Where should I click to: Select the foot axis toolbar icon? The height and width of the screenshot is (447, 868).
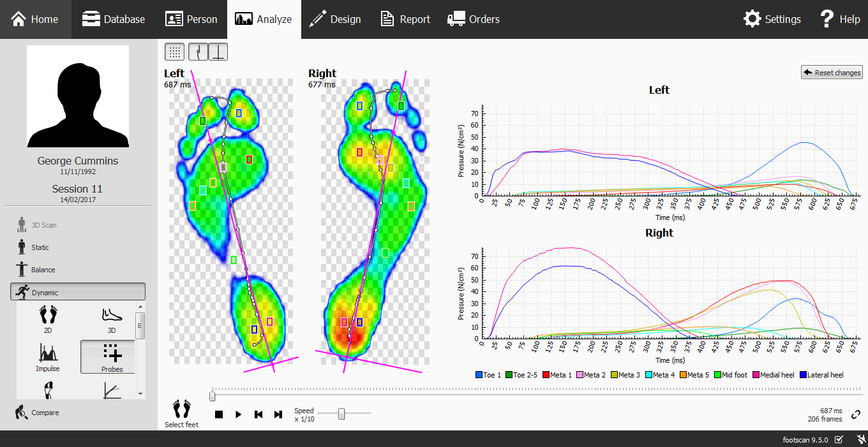pyautogui.click(x=218, y=52)
